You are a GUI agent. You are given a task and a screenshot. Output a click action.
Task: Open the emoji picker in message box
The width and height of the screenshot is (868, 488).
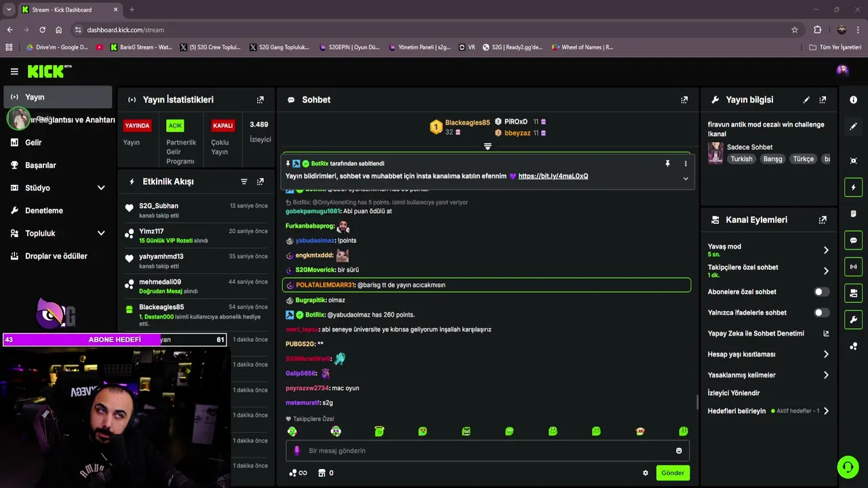tap(679, 451)
